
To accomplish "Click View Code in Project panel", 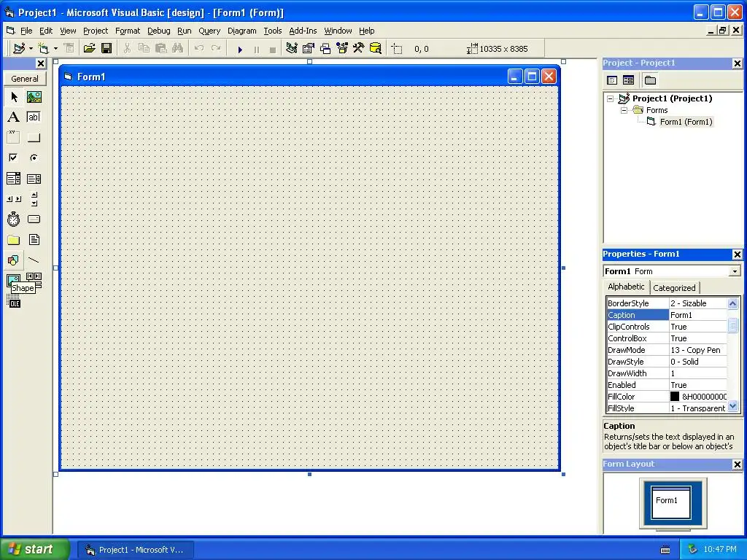I will 612,80.
